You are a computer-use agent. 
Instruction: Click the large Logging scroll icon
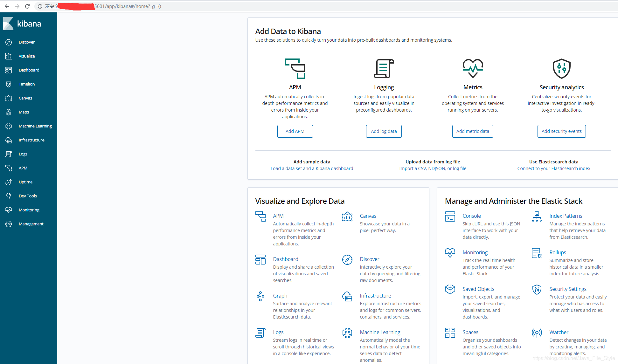384,68
